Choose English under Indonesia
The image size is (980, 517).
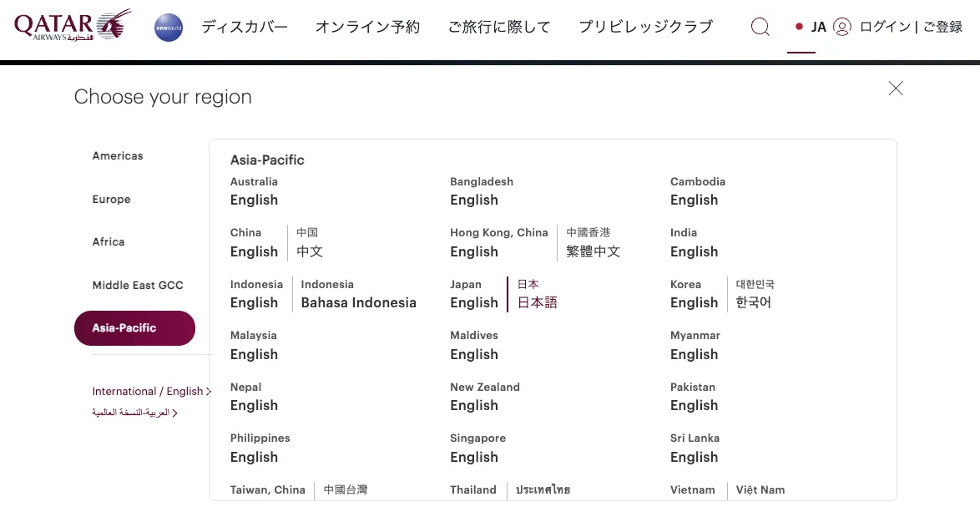click(254, 302)
